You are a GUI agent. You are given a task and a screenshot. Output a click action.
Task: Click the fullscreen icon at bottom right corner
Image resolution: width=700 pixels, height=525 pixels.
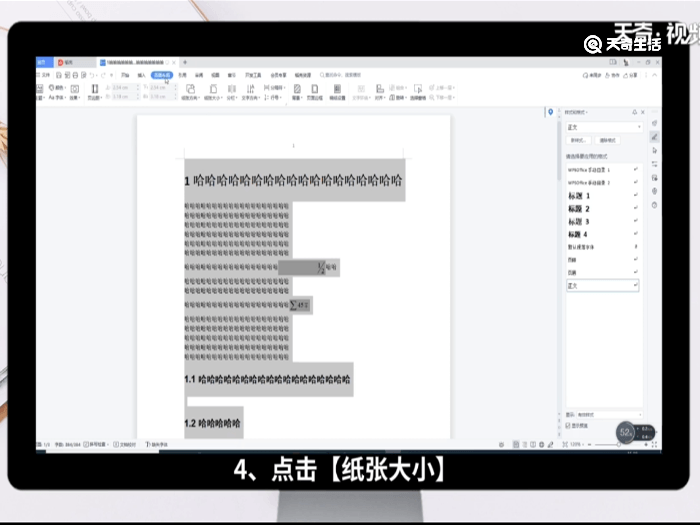654,445
